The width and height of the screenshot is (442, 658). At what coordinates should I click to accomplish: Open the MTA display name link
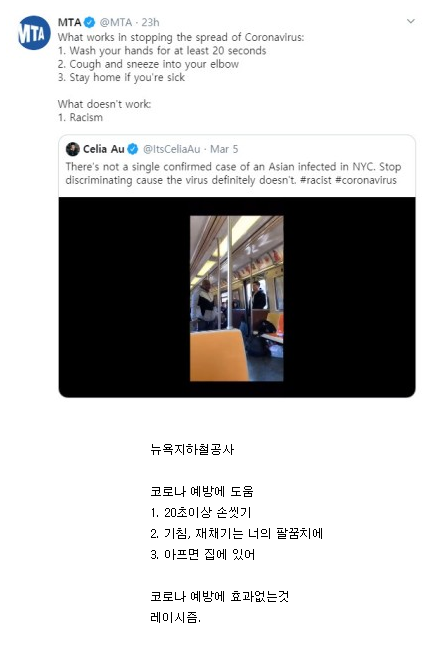[69, 22]
